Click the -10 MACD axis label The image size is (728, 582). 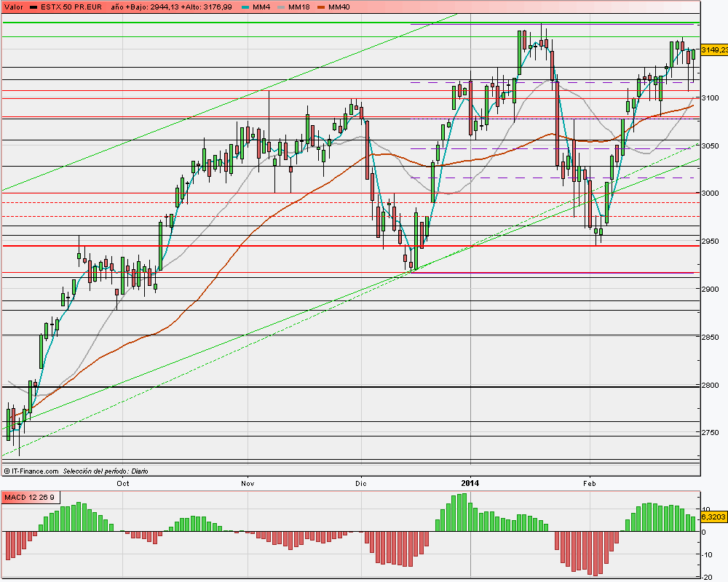pyautogui.click(x=707, y=555)
